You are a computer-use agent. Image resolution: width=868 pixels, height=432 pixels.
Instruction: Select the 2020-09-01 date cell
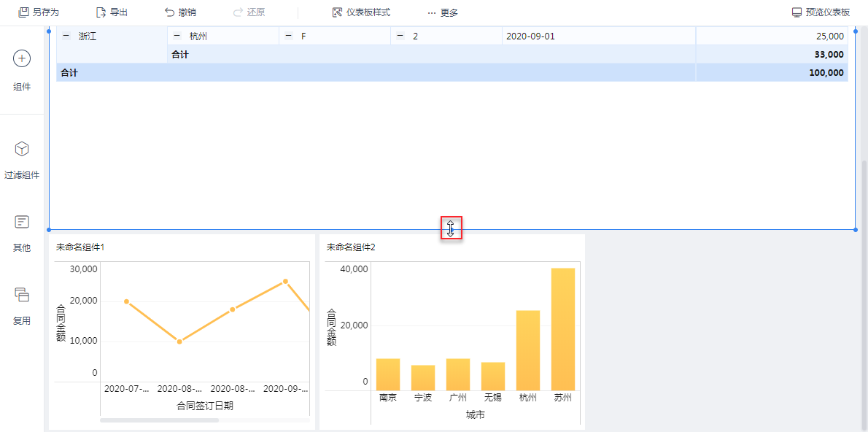coord(598,36)
